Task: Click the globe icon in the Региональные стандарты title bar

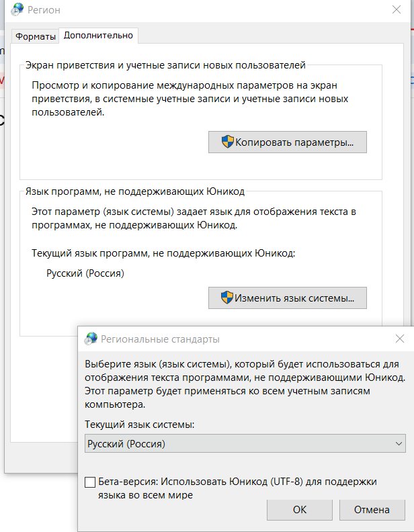Action: coord(91,339)
